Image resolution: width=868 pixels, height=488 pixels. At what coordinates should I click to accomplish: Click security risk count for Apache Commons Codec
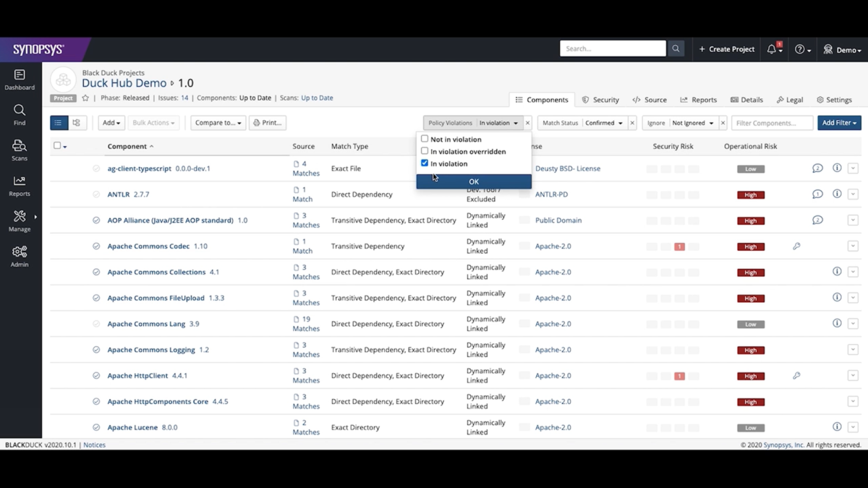(x=679, y=247)
